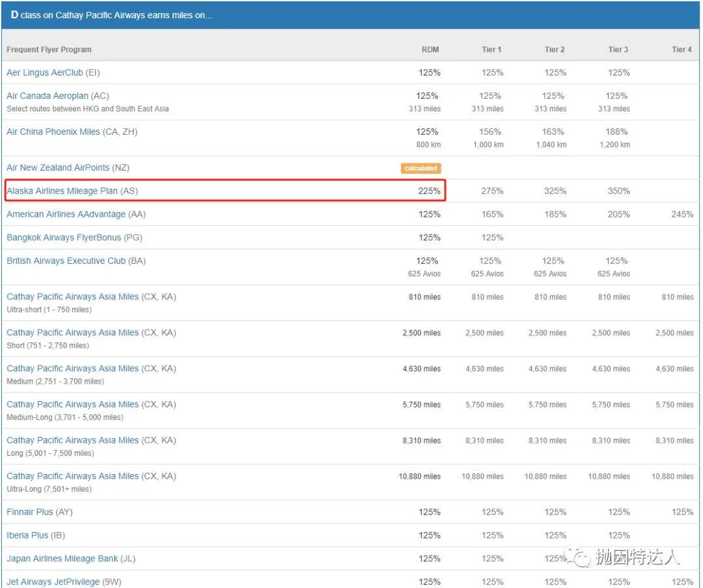Open Bangkok Airways FlyerBonus link
703x588 pixels.
[x=64, y=238]
